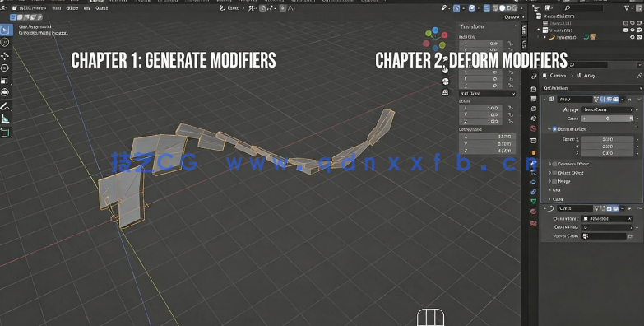Open the Object Mode selector

(30, 7)
